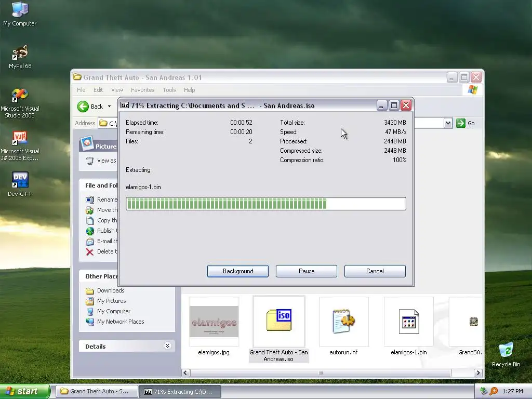Click View as slide show icon

point(89,161)
